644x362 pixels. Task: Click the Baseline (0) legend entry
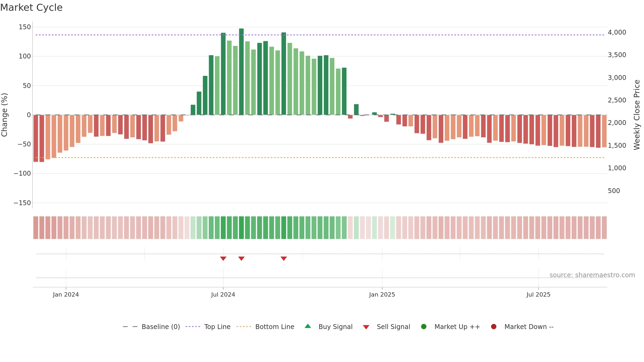pos(151,327)
